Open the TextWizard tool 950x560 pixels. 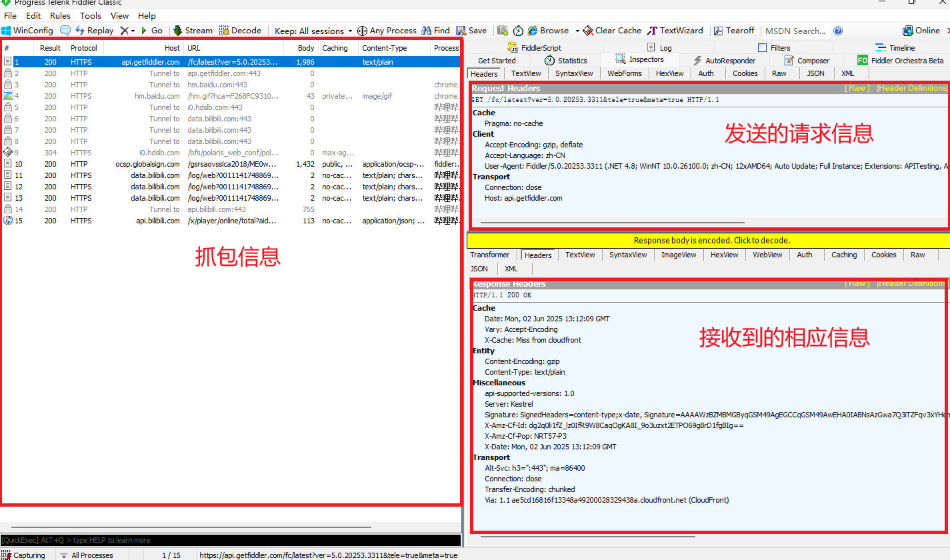pos(675,31)
